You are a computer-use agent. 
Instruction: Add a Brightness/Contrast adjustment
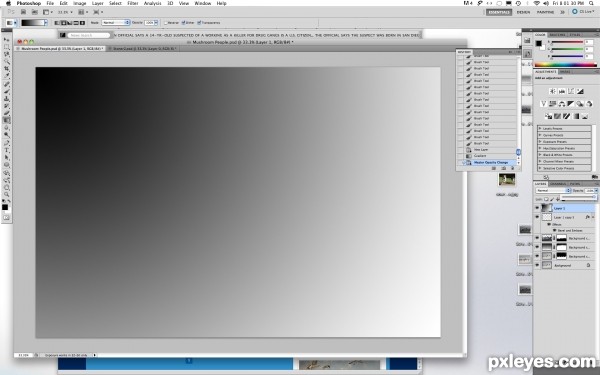click(x=552, y=91)
